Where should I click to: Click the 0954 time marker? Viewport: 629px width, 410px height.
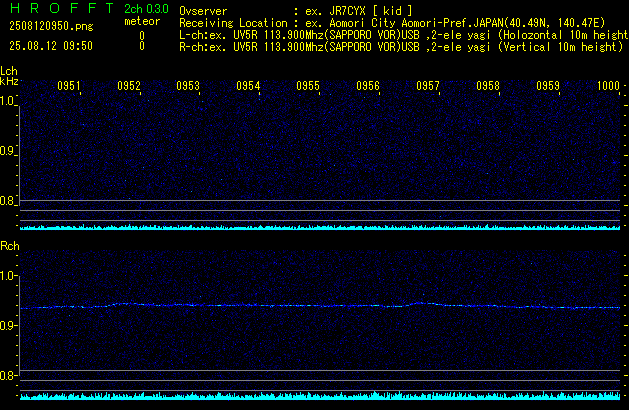point(248,86)
